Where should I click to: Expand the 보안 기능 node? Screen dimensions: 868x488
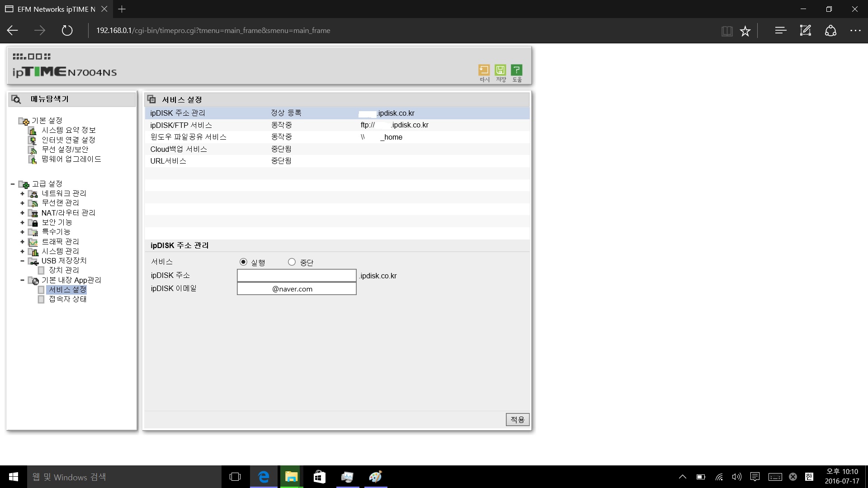tap(22, 222)
